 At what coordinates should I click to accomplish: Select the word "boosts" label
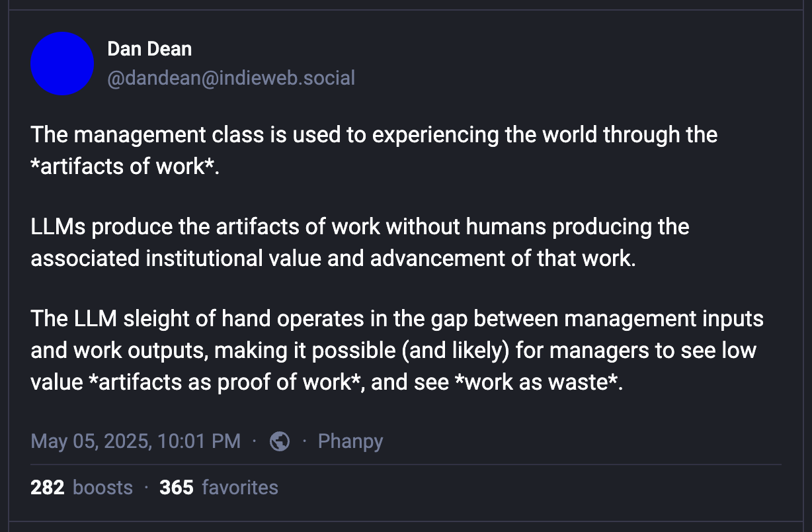pyautogui.click(x=102, y=488)
